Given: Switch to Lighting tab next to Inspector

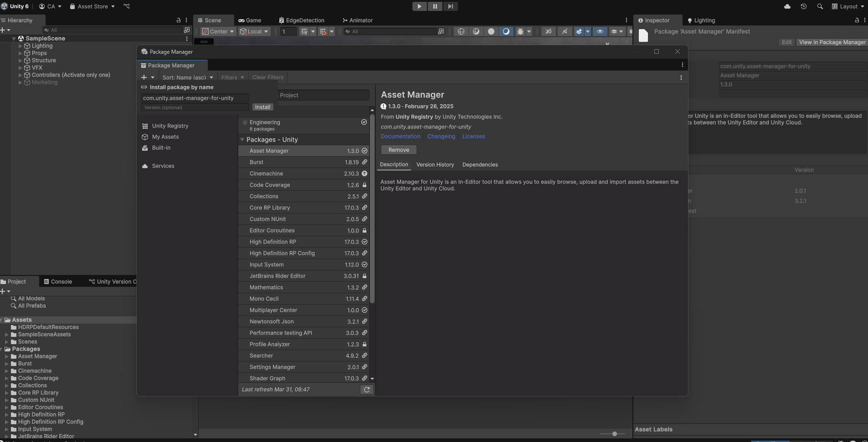Looking at the screenshot, I should tap(701, 20).
